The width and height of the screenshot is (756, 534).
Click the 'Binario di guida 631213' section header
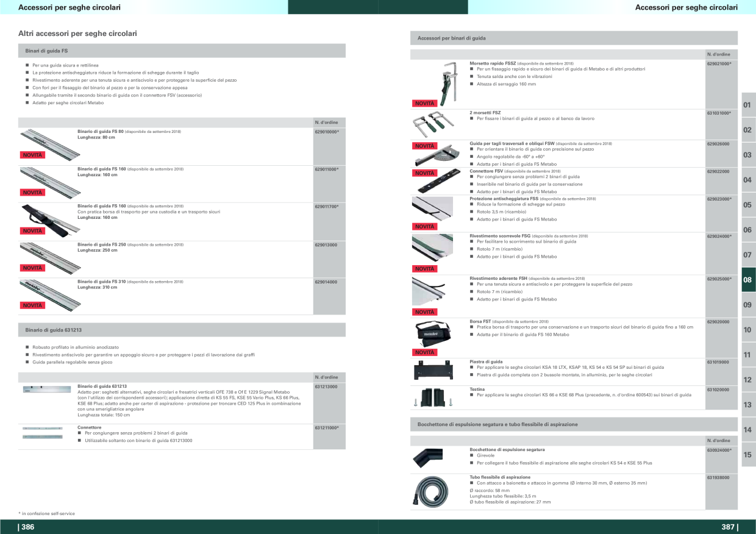click(182, 330)
